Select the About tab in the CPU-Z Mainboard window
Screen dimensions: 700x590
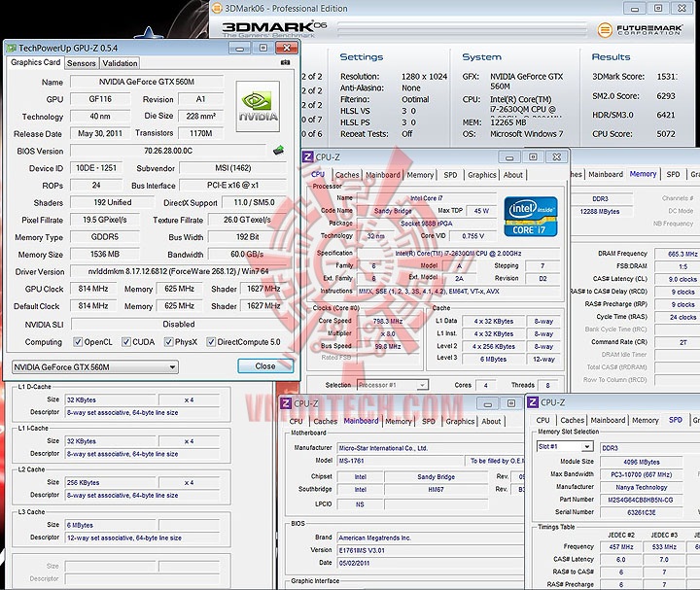click(491, 421)
